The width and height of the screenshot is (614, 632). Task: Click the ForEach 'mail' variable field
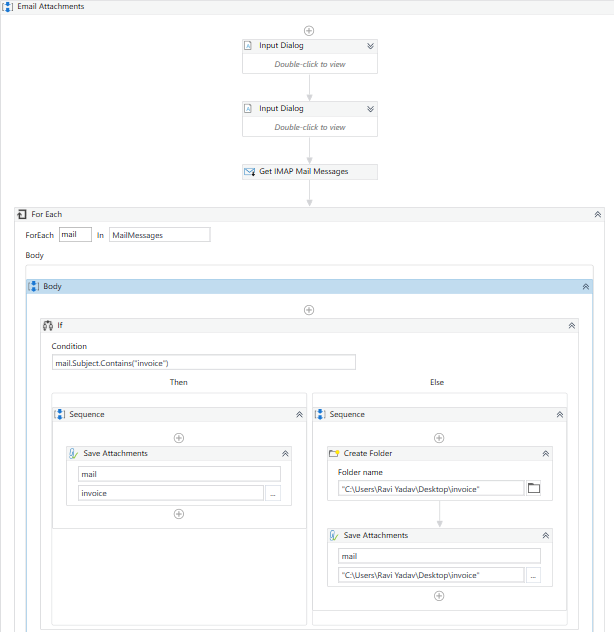pos(75,235)
